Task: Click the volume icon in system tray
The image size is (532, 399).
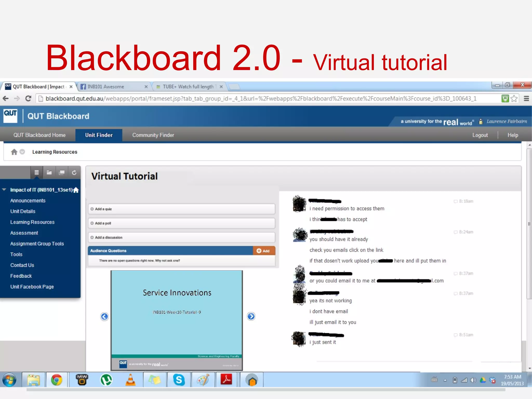Action: (473, 380)
